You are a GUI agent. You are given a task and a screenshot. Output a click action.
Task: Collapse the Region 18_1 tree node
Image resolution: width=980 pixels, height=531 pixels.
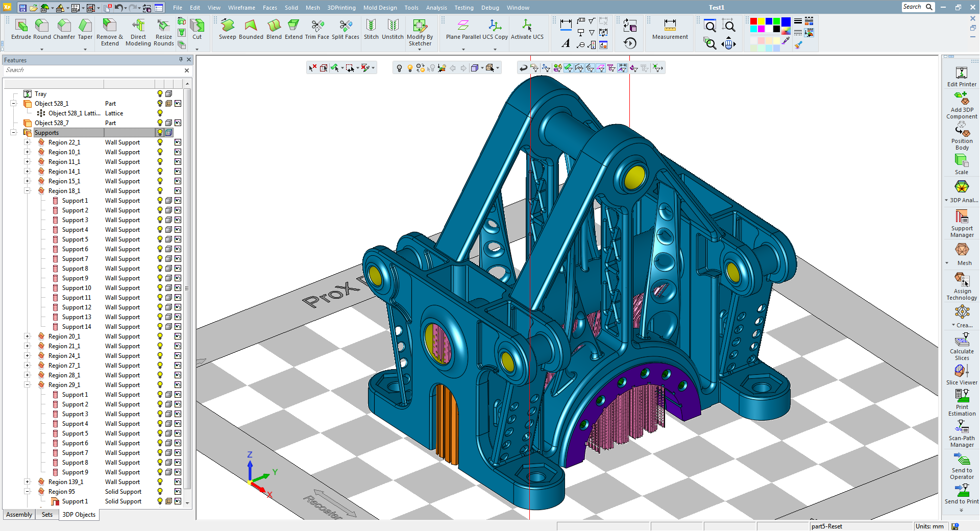[x=28, y=191]
